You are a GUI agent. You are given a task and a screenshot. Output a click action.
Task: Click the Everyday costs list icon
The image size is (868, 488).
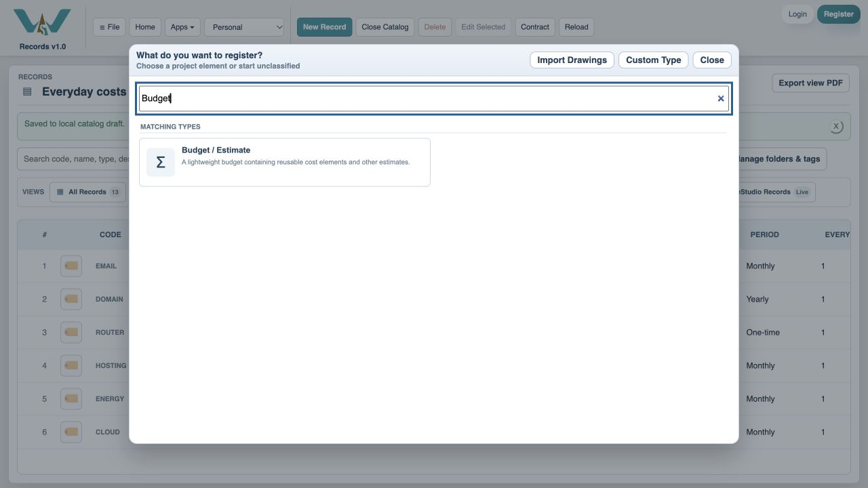point(27,91)
